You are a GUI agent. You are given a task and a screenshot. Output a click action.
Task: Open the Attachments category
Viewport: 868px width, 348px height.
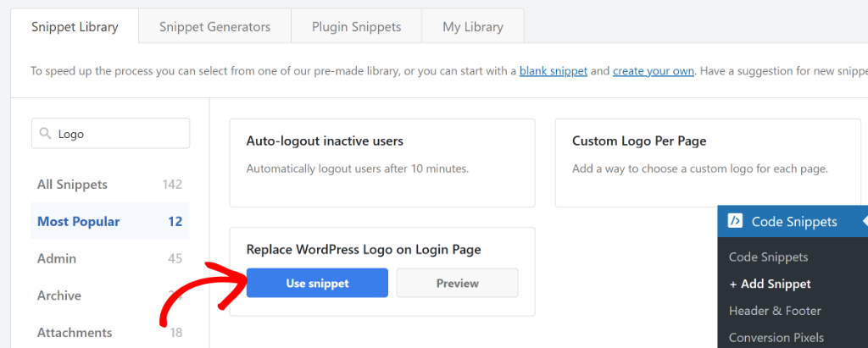(x=74, y=333)
